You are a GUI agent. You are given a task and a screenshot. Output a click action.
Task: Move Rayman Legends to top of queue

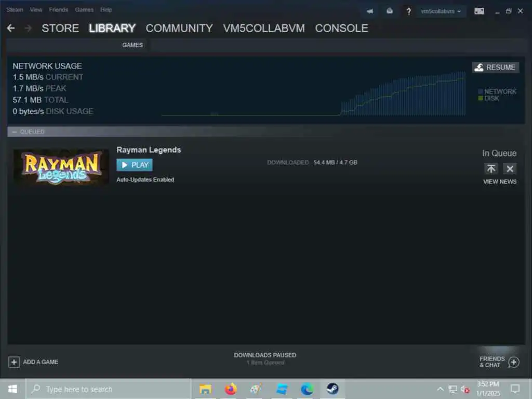coord(490,169)
